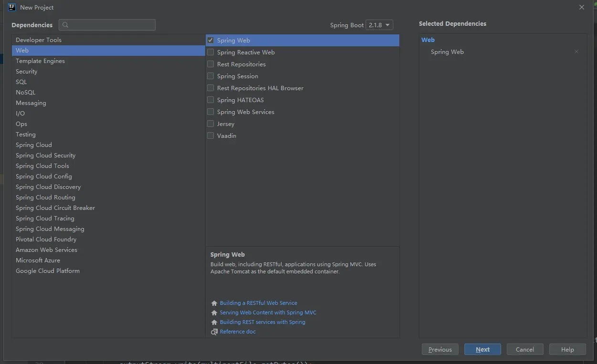The height and width of the screenshot is (364, 597).
Task: Click the Spring Web description heading
Action: pos(228,255)
